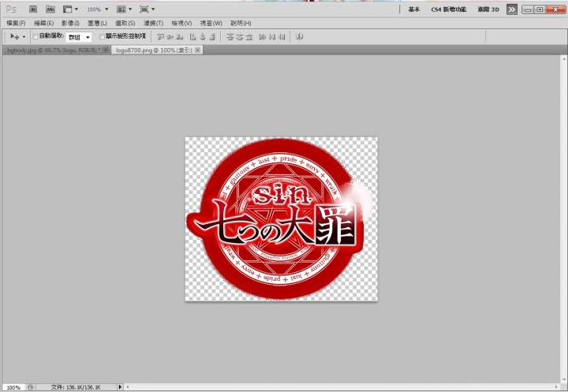Close the logo8700.png document tab
This screenshot has height=392, width=568.
coord(197,50)
